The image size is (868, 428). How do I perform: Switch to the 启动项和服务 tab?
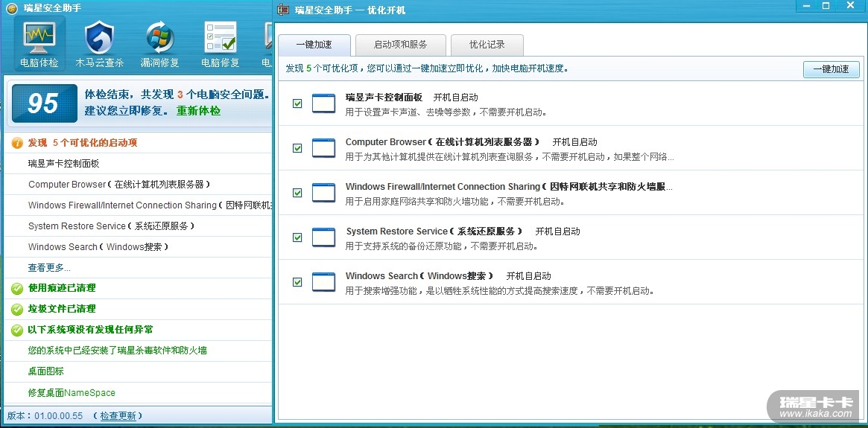point(401,45)
